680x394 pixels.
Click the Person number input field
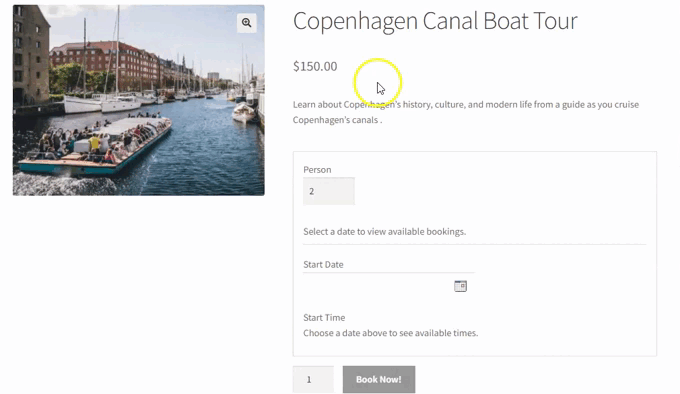tap(329, 191)
